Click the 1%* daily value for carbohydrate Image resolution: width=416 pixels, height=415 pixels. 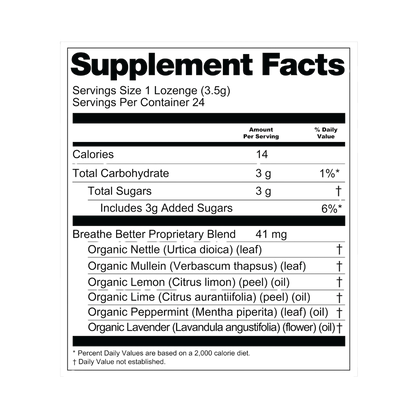329,173
